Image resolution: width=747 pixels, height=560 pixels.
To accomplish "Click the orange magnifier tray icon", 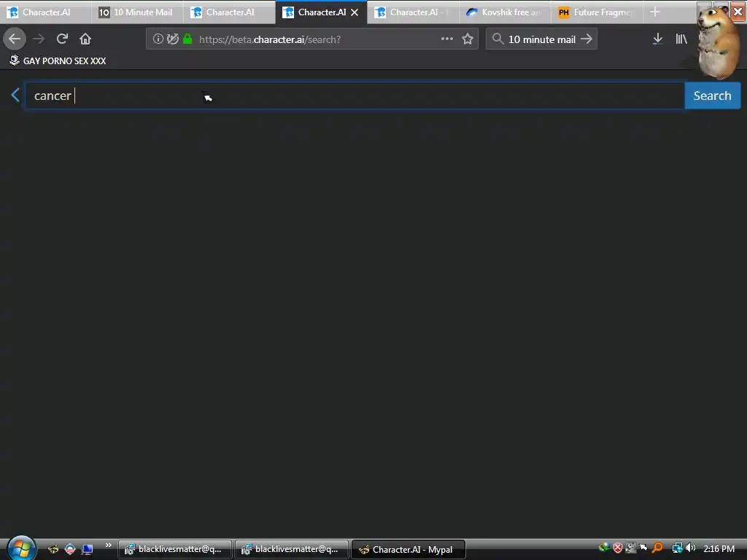I will click(657, 548).
